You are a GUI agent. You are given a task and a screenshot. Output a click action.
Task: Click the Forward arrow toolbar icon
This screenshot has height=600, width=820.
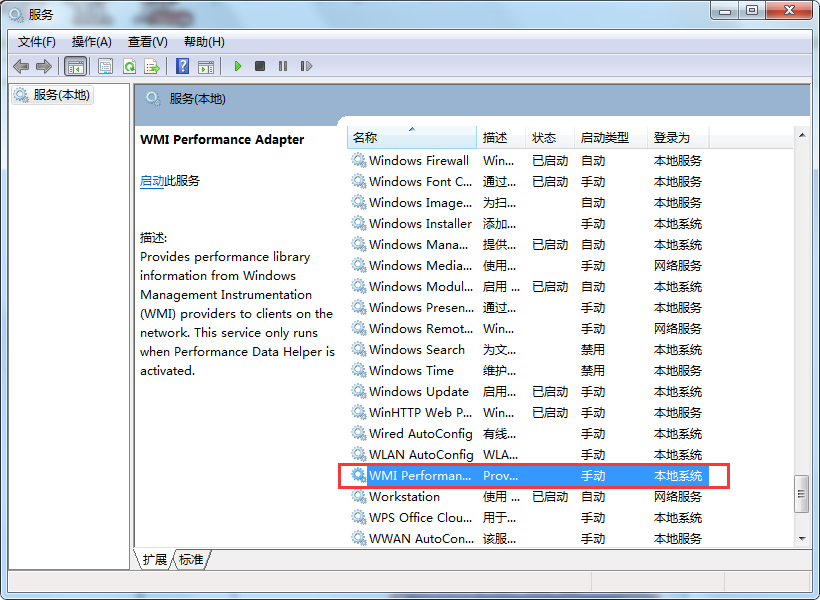(x=44, y=66)
